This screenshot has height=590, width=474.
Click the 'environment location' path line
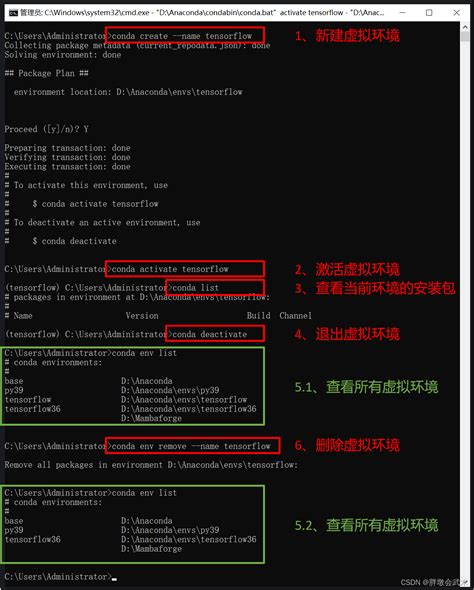click(128, 92)
